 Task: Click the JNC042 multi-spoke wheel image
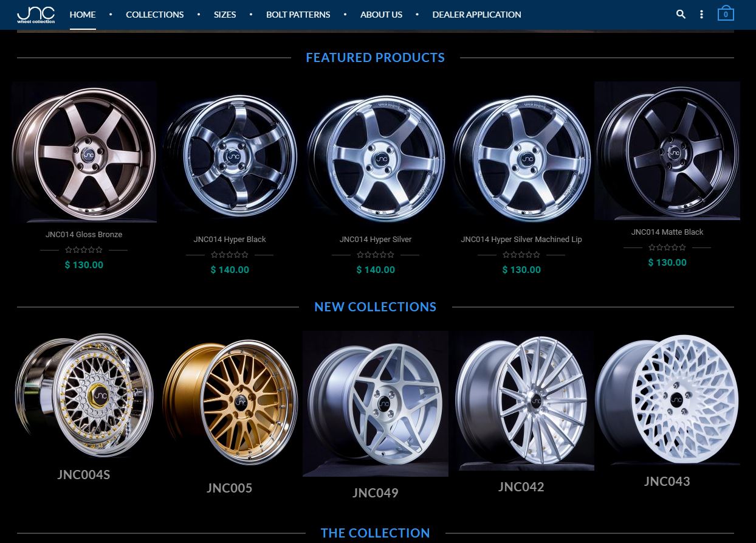(x=521, y=401)
